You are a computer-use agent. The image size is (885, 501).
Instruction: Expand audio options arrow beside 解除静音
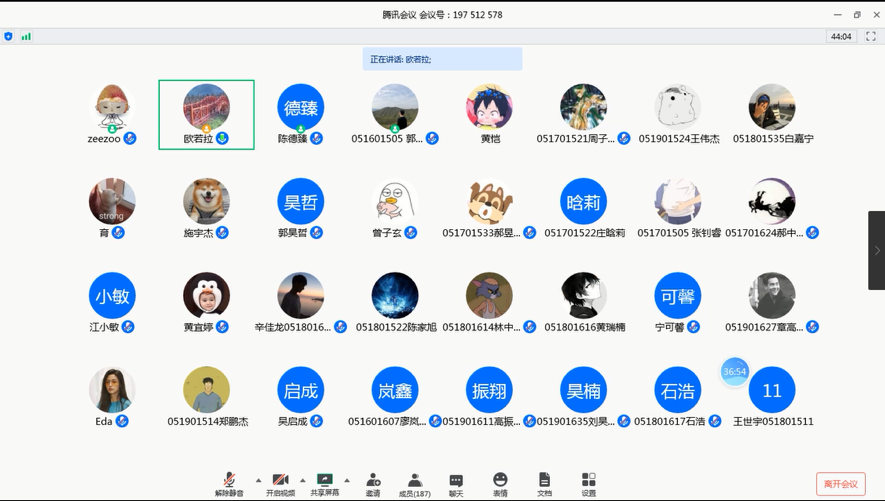pos(258,480)
